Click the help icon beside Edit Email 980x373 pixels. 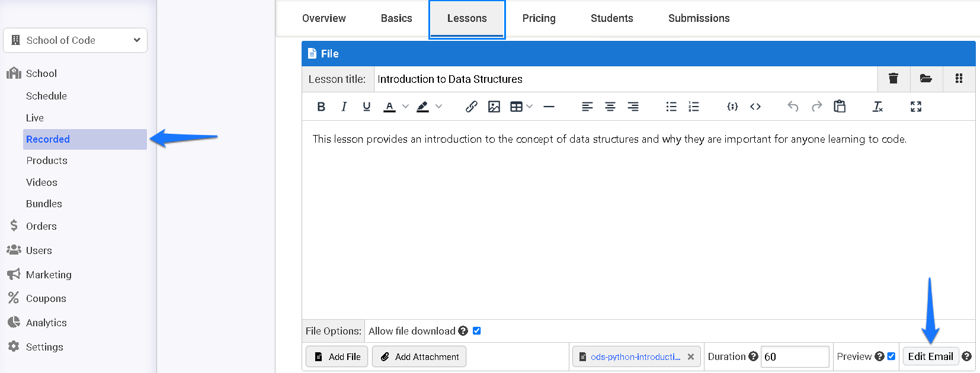click(966, 356)
